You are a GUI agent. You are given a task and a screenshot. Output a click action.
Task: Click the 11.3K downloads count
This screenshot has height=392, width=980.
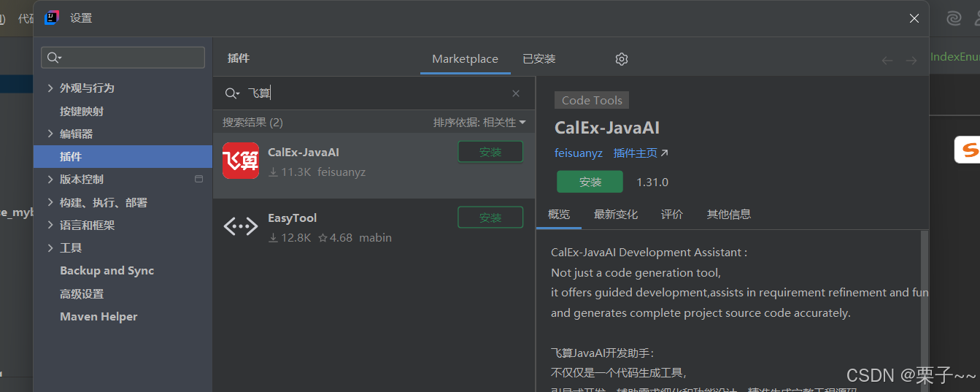click(x=290, y=172)
